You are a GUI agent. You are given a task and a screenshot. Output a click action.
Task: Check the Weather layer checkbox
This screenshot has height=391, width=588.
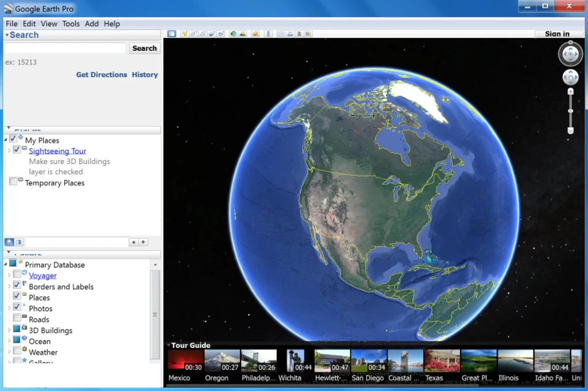[x=17, y=351]
